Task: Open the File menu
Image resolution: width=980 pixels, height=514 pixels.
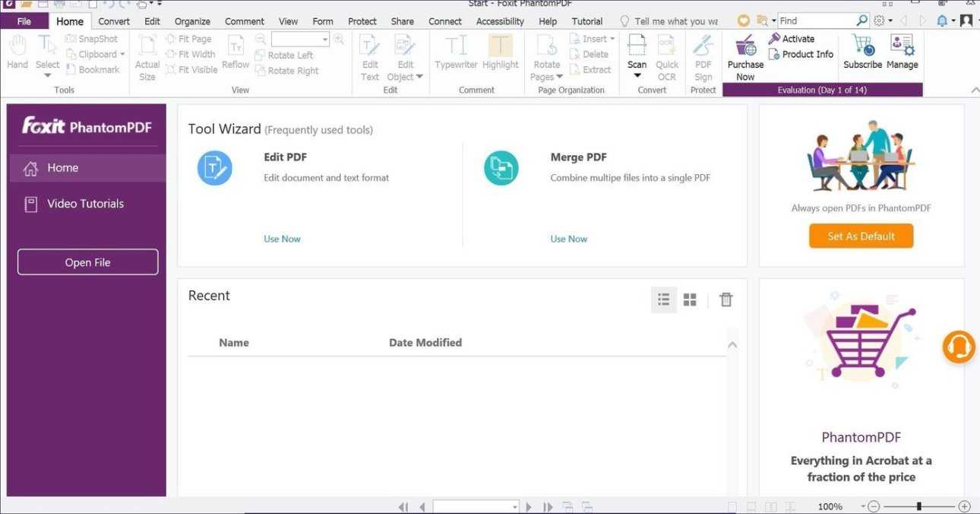Action: tap(24, 21)
